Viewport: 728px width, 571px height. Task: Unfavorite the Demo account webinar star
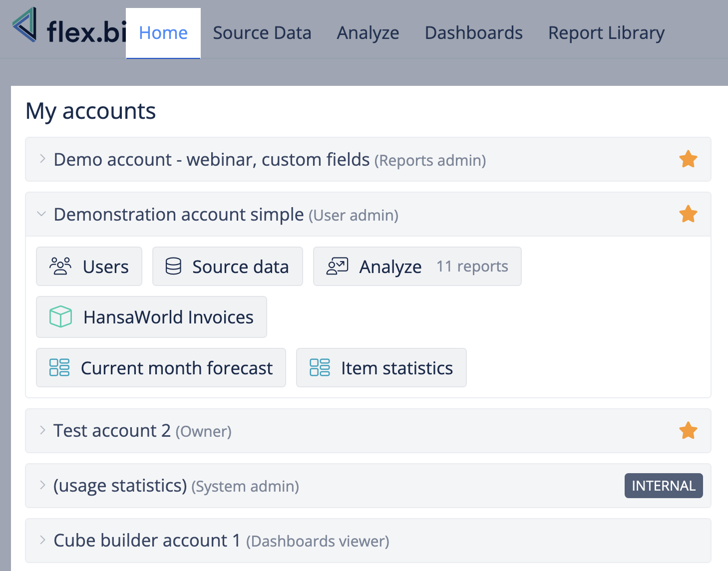pyautogui.click(x=688, y=159)
